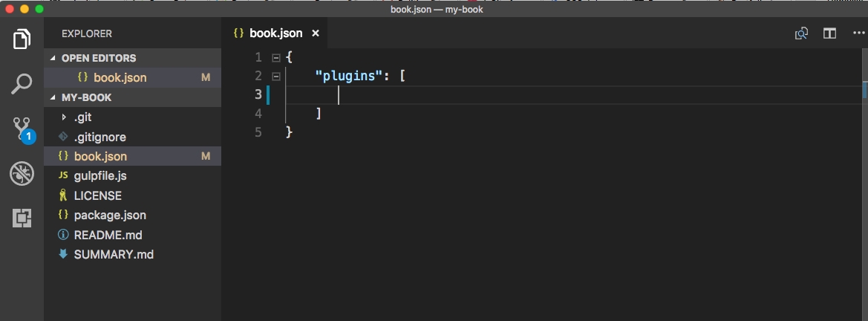Image resolution: width=868 pixels, height=321 pixels.
Task: Click the Open Changes icon in editor toolbar
Action: tap(801, 33)
